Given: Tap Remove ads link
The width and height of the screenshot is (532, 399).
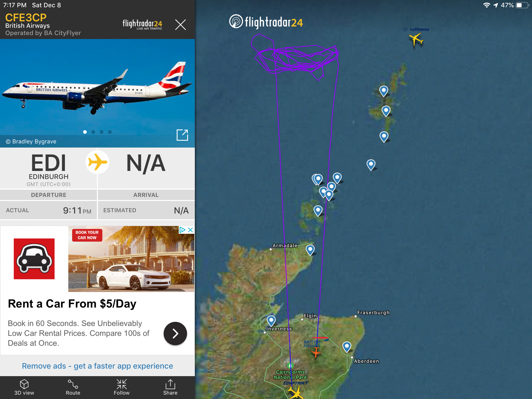Looking at the screenshot, I should (x=97, y=366).
